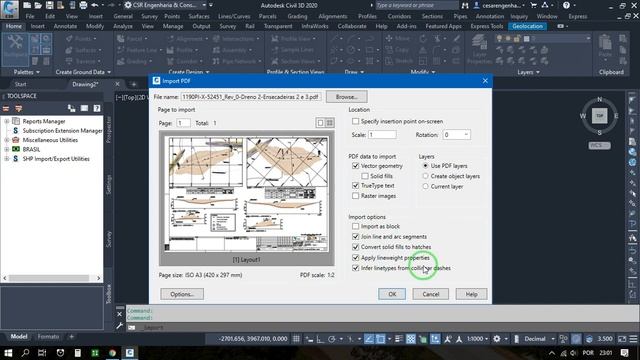Expand the Reports Manager tree node
The width and height of the screenshot is (640, 360).
coord(7,121)
